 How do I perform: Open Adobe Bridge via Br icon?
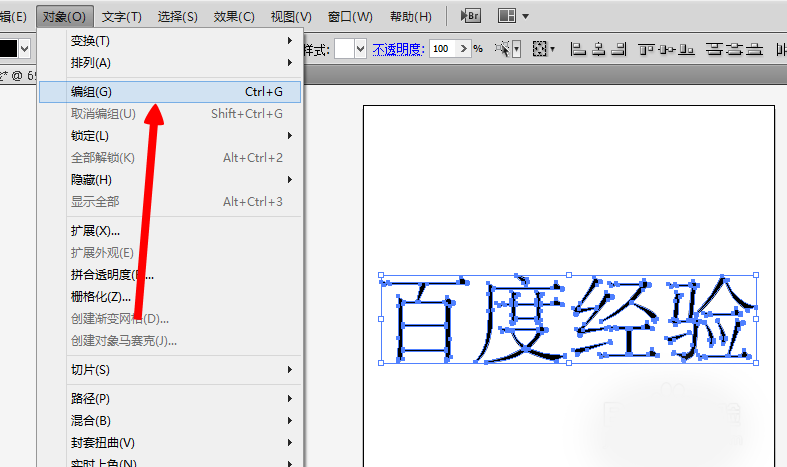pyautogui.click(x=471, y=16)
